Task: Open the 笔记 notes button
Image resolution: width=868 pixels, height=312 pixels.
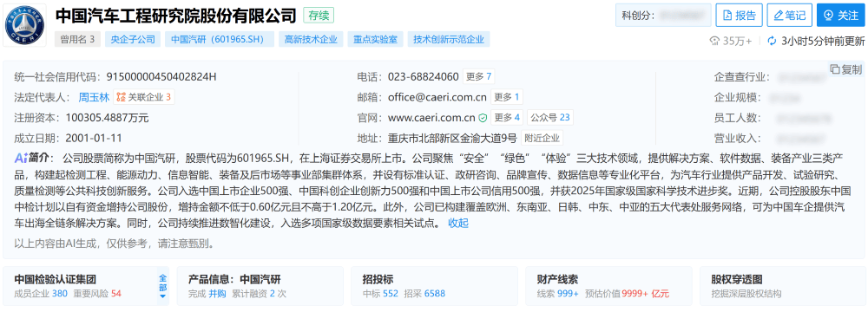Action: (790, 16)
